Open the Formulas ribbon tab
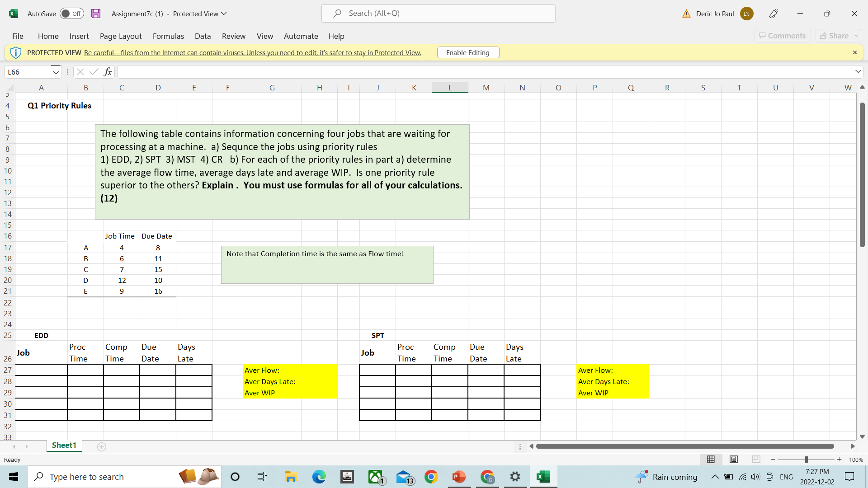The height and width of the screenshot is (488, 868). click(168, 36)
